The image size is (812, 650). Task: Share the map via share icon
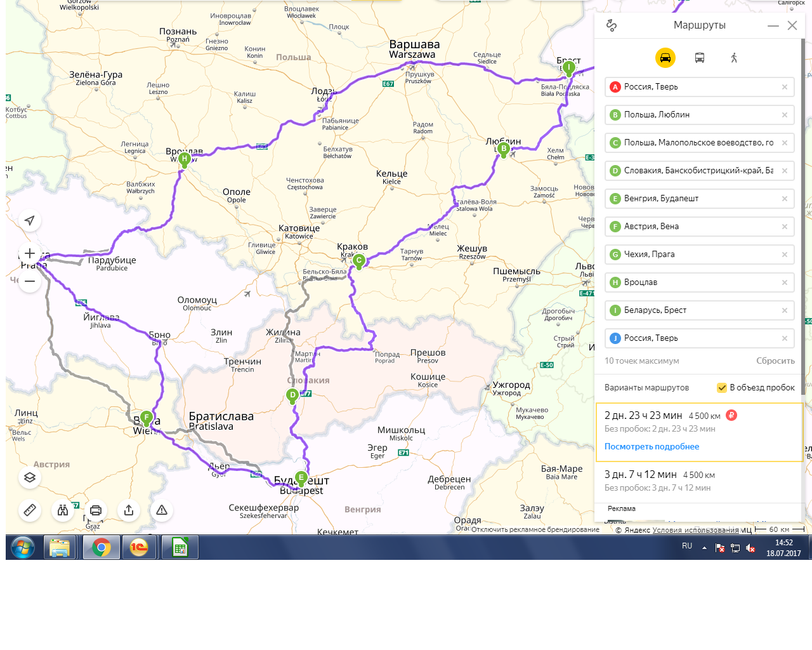click(x=129, y=510)
